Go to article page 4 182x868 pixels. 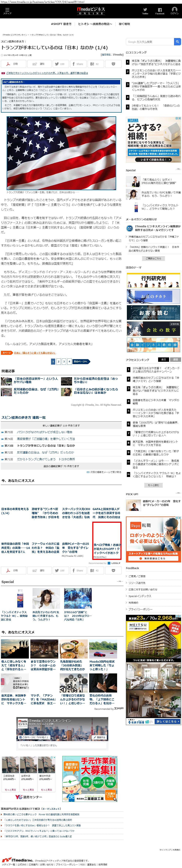pos(69,361)
